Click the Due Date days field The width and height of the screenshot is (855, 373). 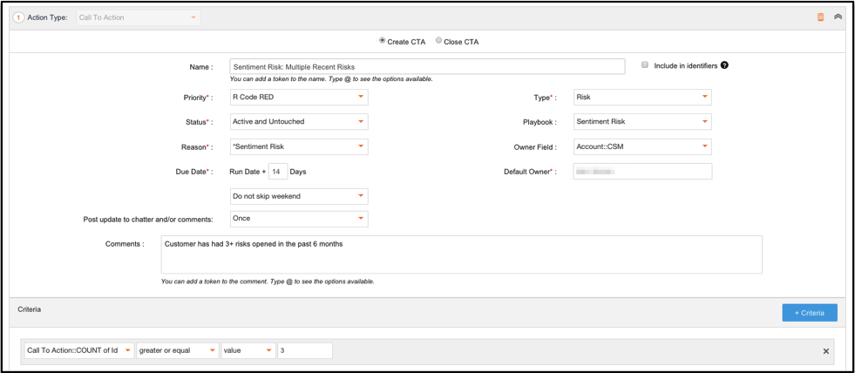click(x=278, y=171)
